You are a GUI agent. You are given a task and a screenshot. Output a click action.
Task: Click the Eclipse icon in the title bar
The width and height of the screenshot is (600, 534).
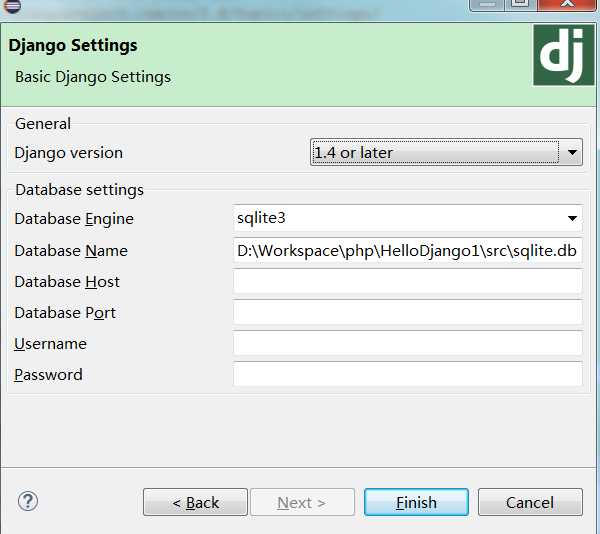pyautogui.click(x=12, y=6)
